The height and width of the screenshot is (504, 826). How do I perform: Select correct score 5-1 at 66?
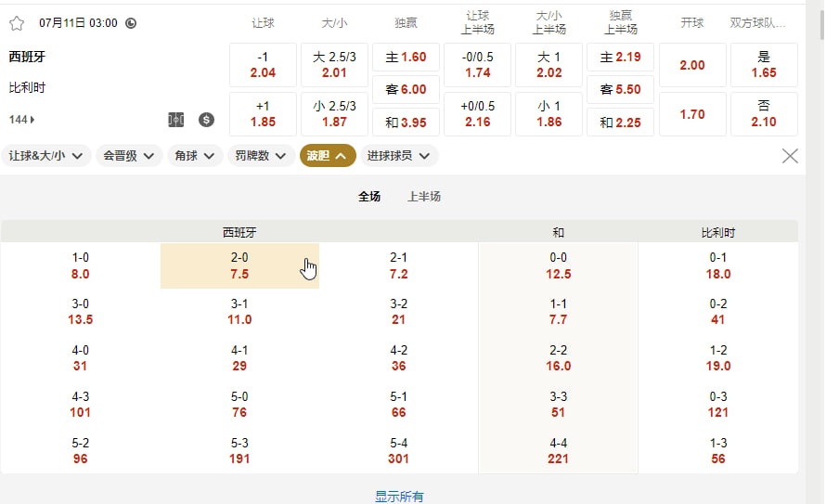[x=399, y=405]
